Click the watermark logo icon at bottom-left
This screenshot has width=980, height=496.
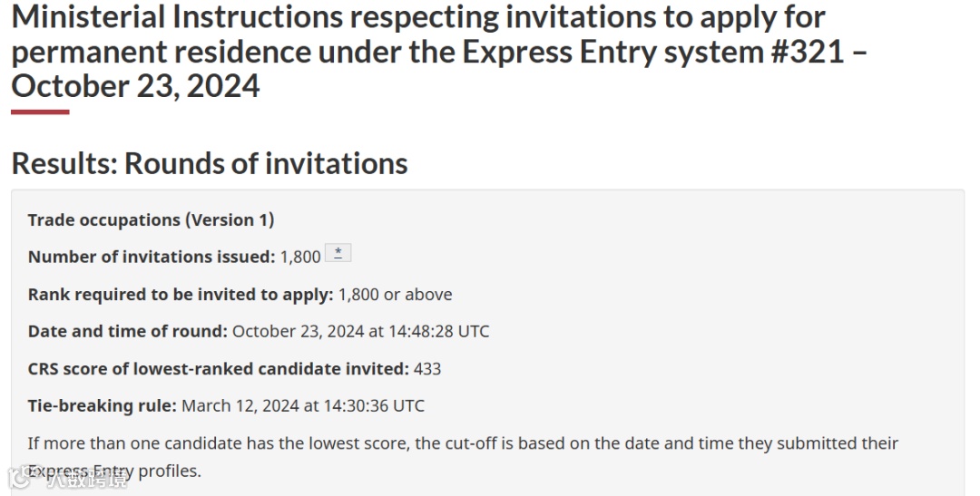[18, 478]
